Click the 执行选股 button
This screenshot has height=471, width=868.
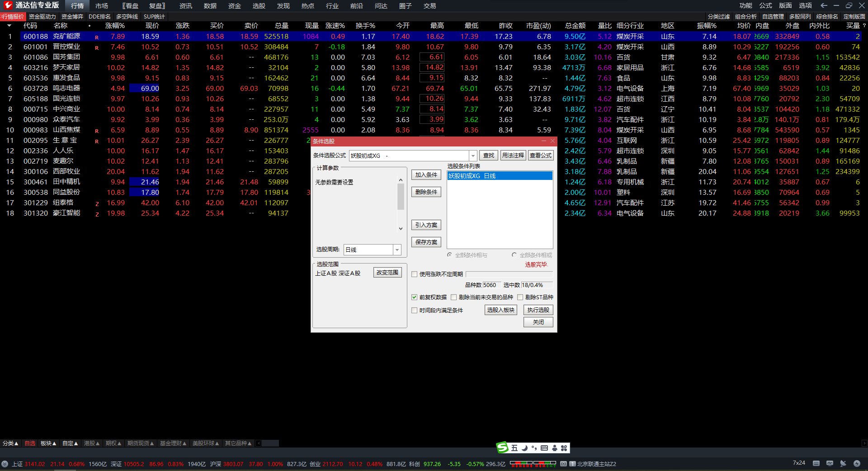click(538, 310)
